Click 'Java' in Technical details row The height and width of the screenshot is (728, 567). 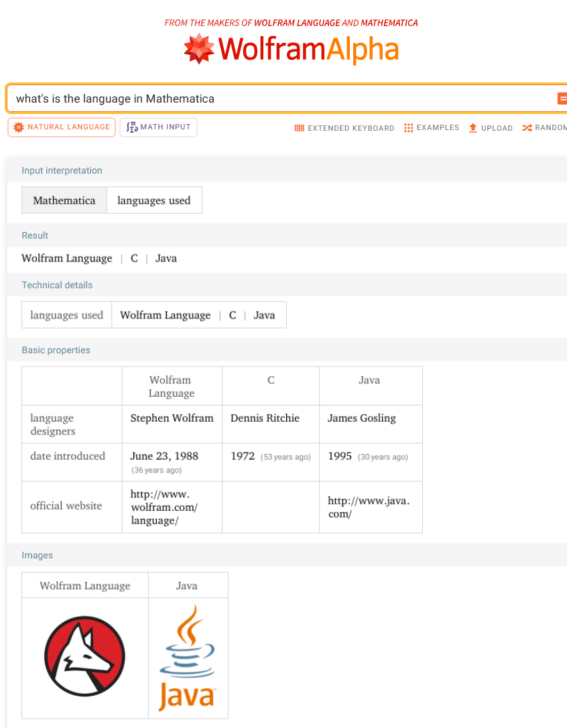tap(264, 315)
